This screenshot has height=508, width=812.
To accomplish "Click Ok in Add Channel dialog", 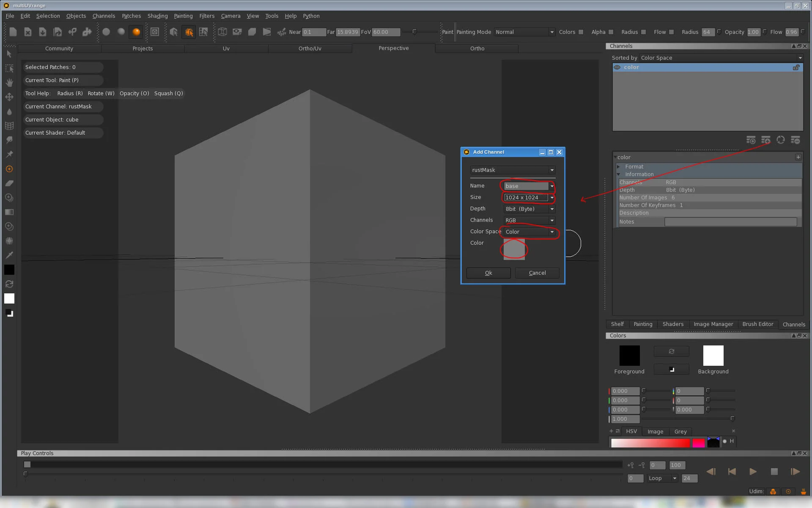I will pyautogui.click(x=488, y=273).
